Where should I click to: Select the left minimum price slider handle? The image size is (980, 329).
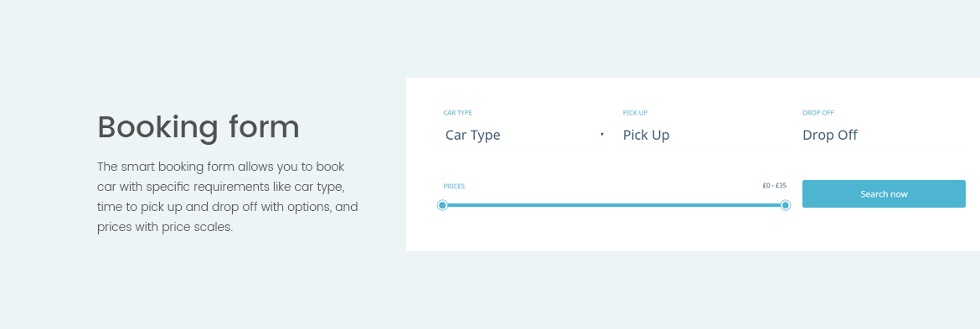pos(442,205)
